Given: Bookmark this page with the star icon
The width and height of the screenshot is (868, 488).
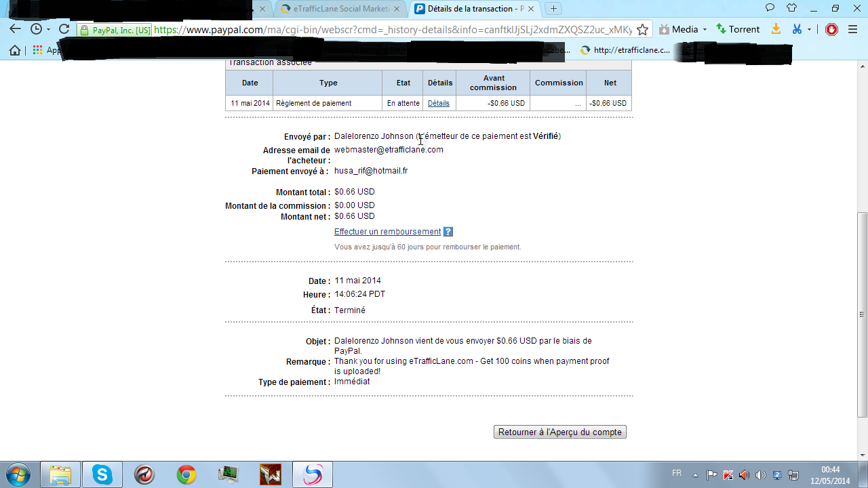Looking at the screenshot, I should point(643,30).
